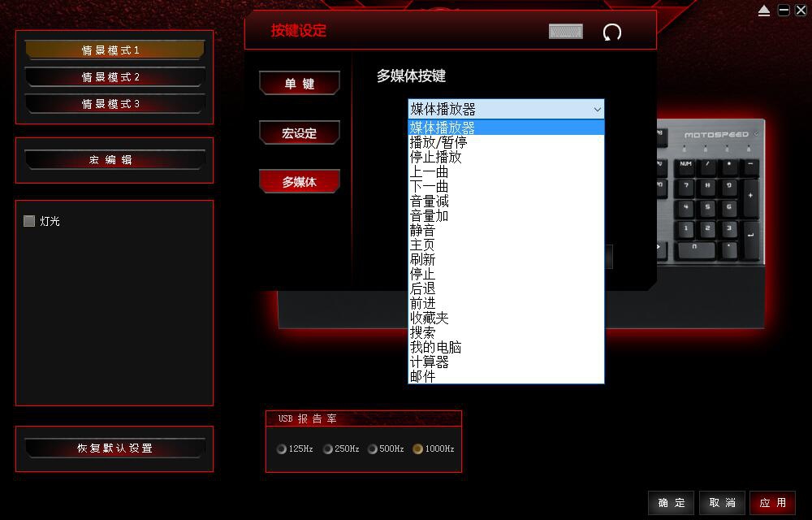Viewport: 812px width, 520px height.
Task: Click the keyboard icon in header
Action: click(x=565, y=32)
